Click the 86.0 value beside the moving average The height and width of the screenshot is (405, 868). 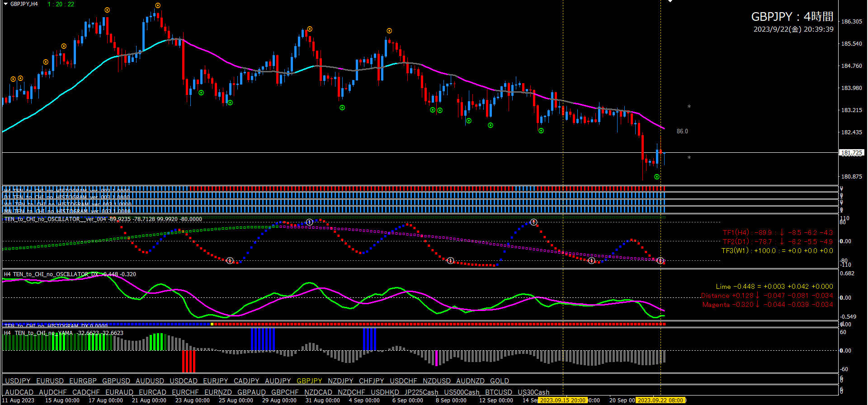point(682,132)
